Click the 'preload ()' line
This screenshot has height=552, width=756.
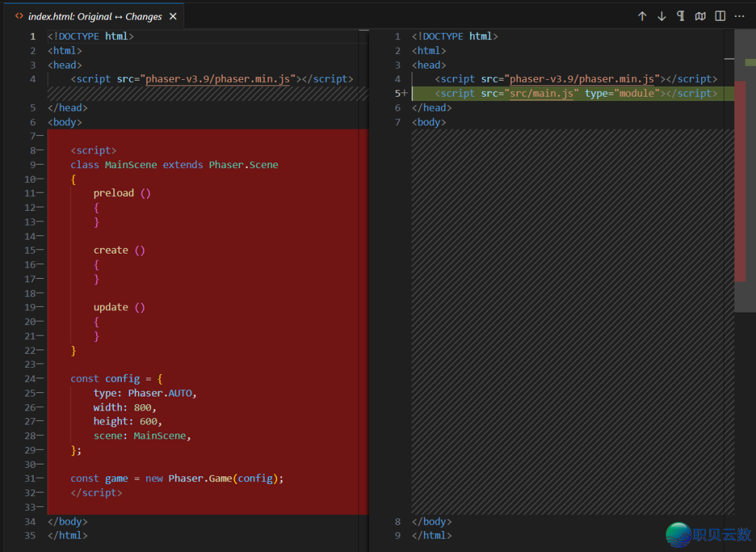pos(122,193)
